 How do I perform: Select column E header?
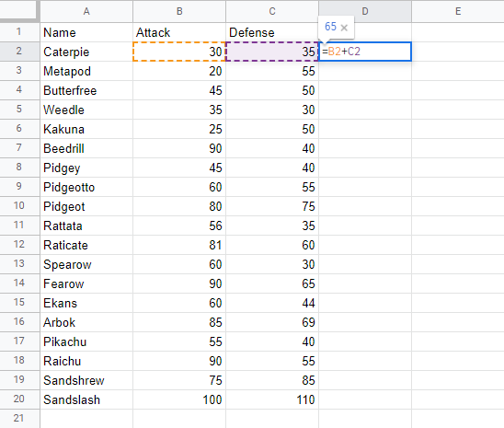(x=458, y=11)
